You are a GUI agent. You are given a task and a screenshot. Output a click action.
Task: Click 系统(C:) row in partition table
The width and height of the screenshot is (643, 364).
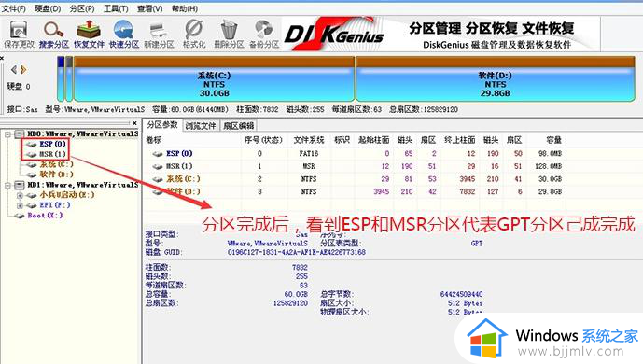(x=355, y=179)
